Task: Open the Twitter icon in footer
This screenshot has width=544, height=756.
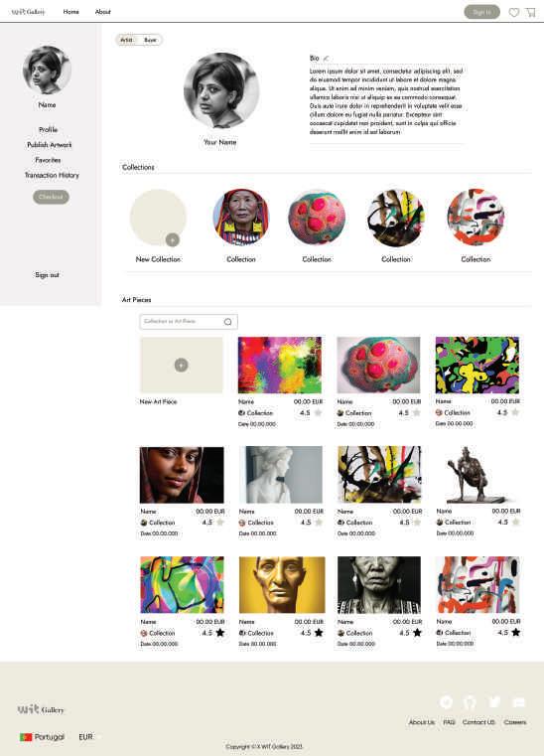Action: [x=494, y=702]
